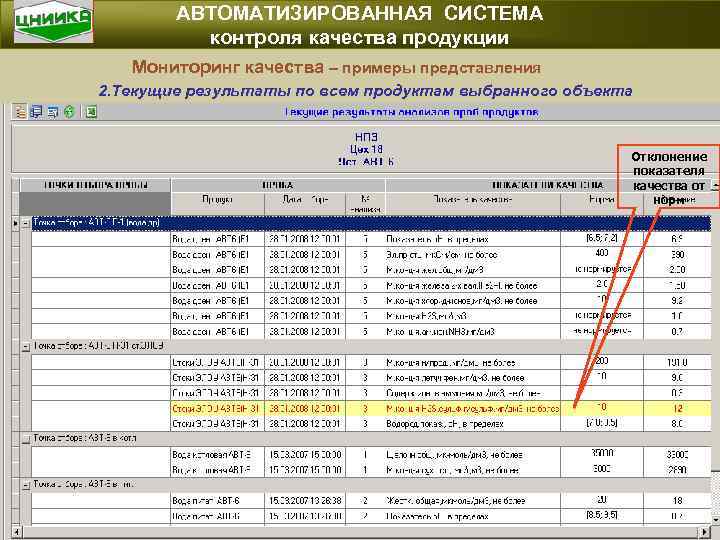Click the result value 2690
The image size is (720, 540).
[x=677, y=470]
